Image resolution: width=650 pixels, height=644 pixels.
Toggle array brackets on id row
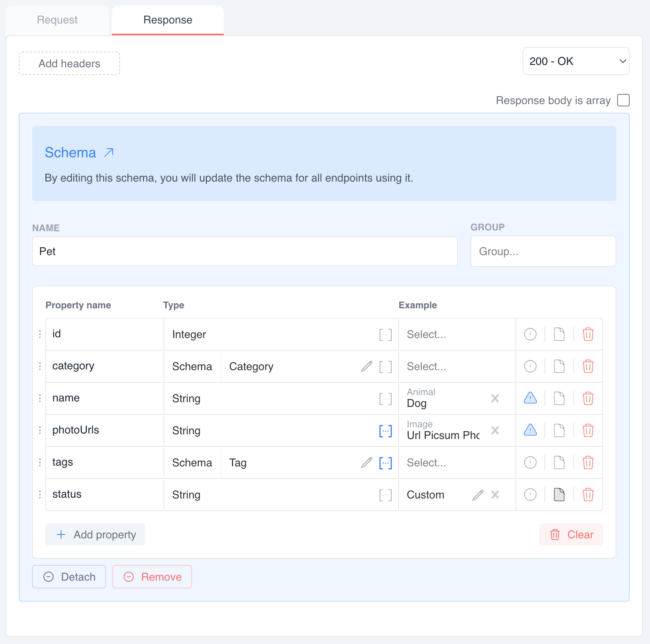click(385, 335)
